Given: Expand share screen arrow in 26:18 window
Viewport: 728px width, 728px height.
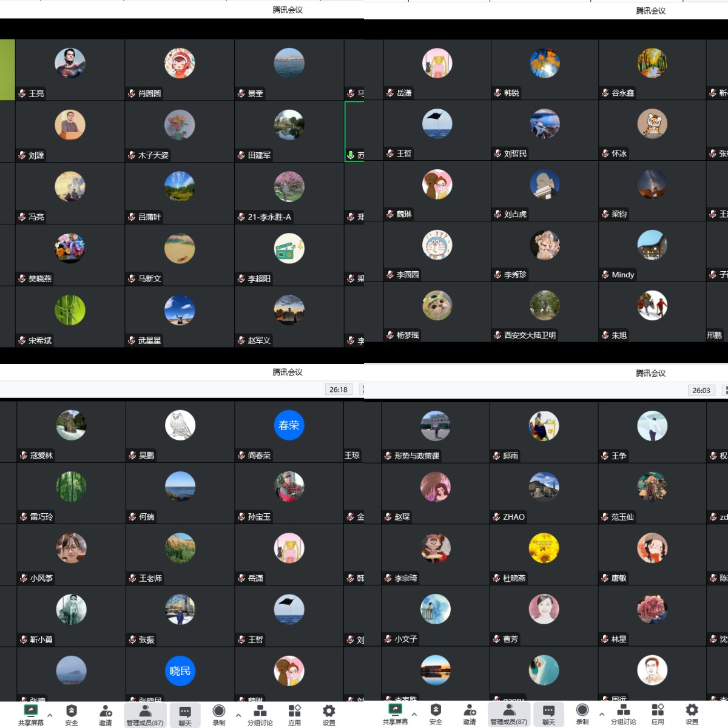Looking at the screenshot, I should pos(50,715).
